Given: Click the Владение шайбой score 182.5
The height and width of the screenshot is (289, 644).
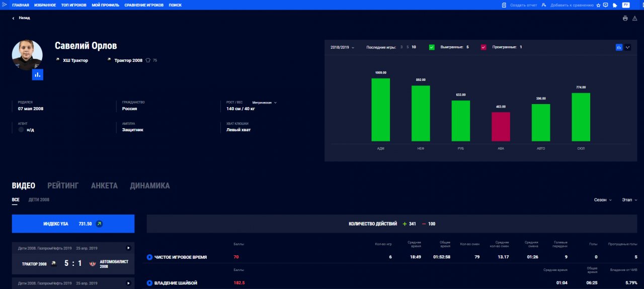Looking at the screenshot, I should [x=239, y=283].
